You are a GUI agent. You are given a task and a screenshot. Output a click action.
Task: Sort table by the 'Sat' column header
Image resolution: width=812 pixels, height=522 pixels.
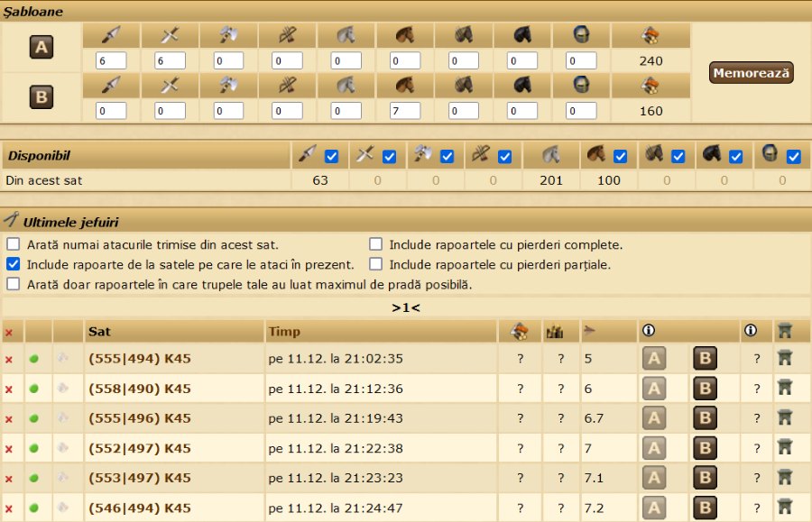[x=99, y=332]
